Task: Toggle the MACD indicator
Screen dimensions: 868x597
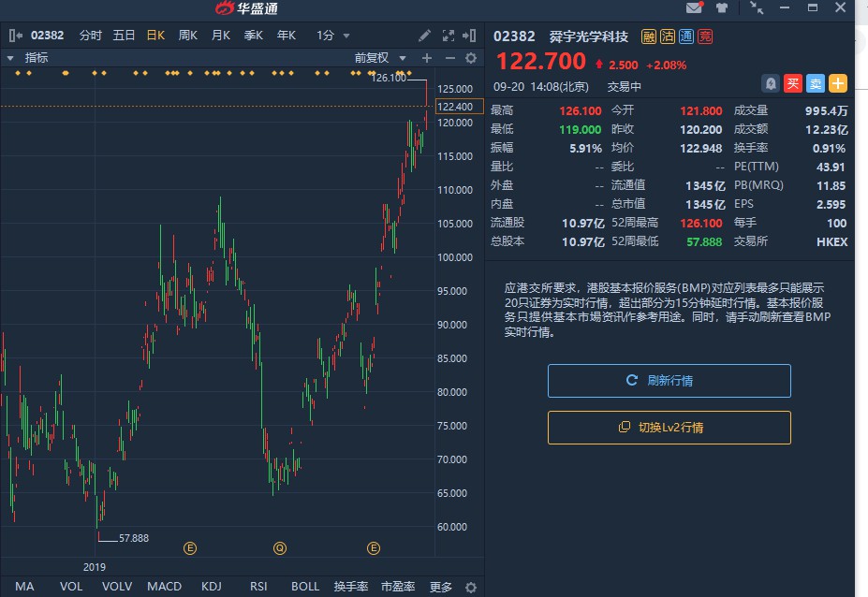Action: pos(164,587)
